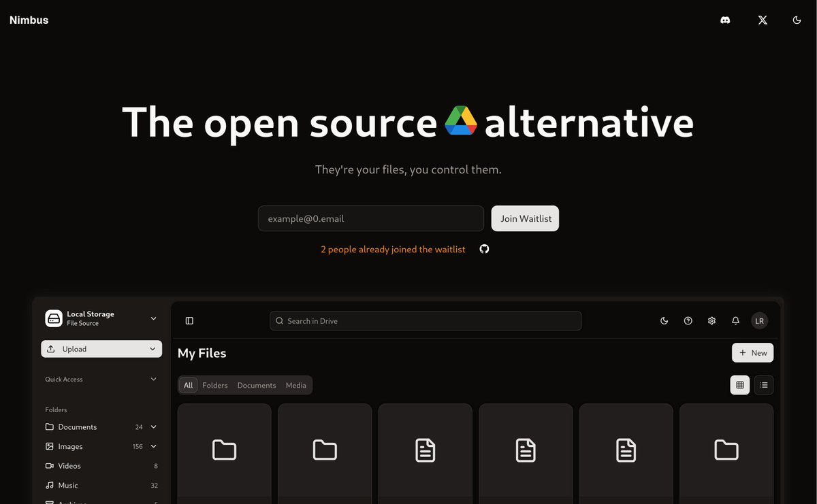Screen dimensions: 817x504
Task: Open the help question mark icon
Action: point(688,321)
